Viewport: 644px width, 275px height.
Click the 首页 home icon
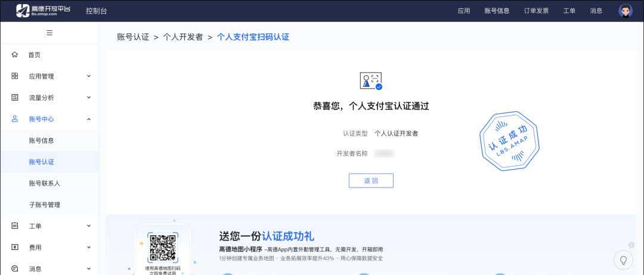15,55
